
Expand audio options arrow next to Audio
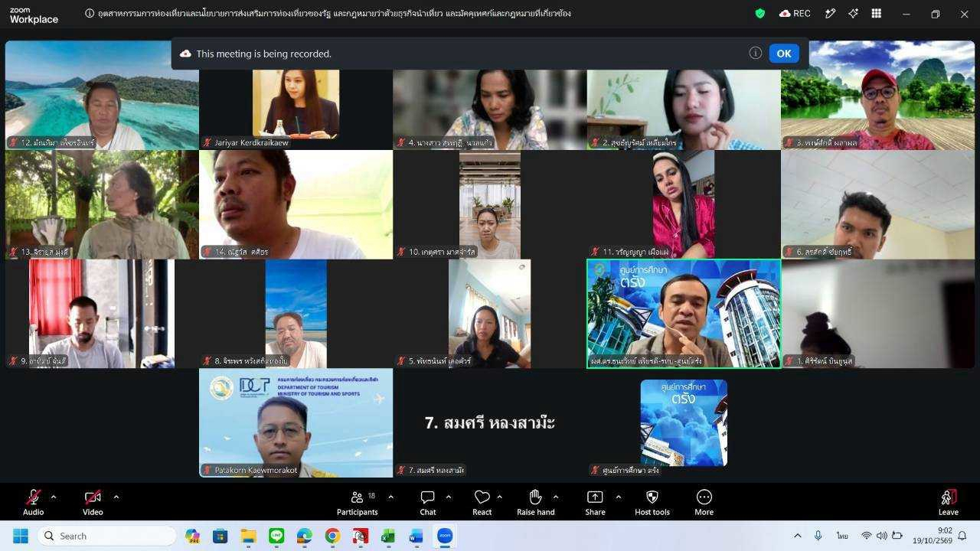[x=54, y=497]
